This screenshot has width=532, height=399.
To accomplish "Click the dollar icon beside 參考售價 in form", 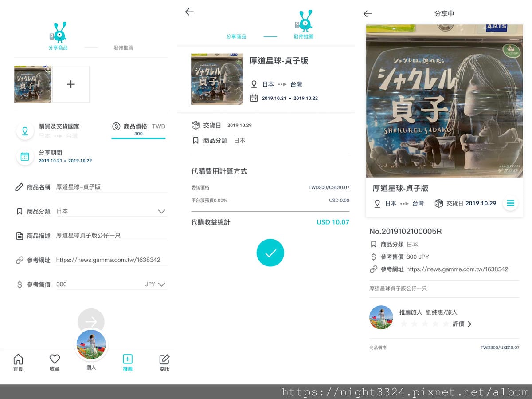I will coord(19,284).
